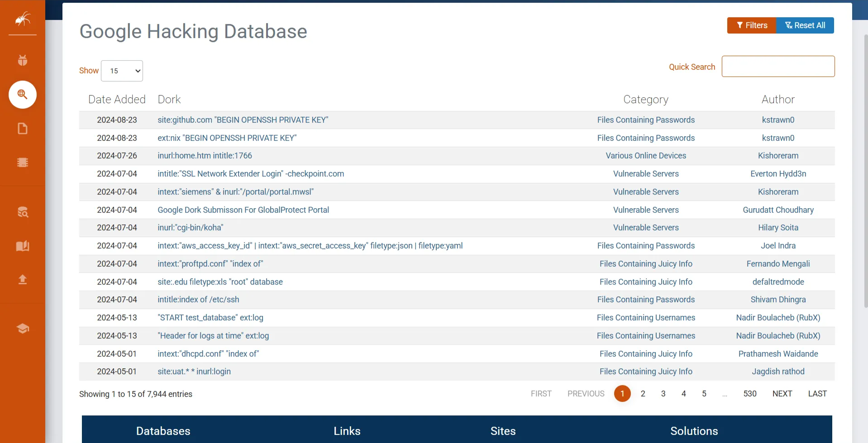This screenshot has height=443, width=868.
Task: Open author link Everton Hydd3n
Action: [x=777, y=174]
